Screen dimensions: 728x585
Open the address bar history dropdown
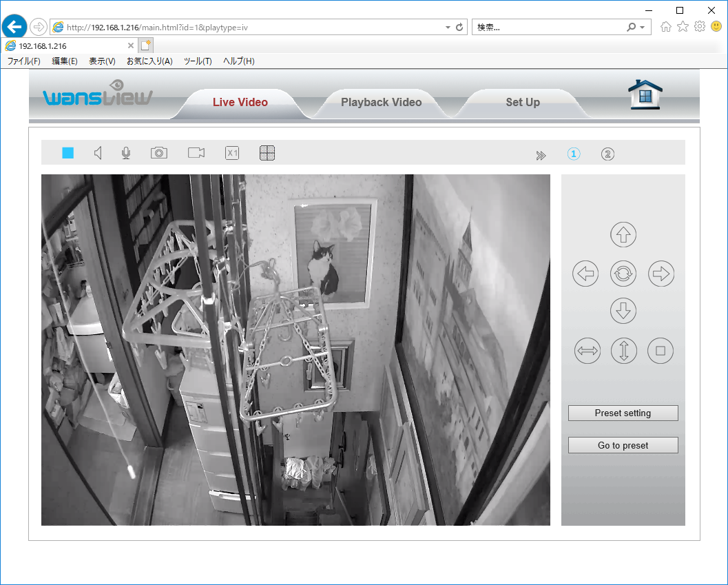click(448, 28)
